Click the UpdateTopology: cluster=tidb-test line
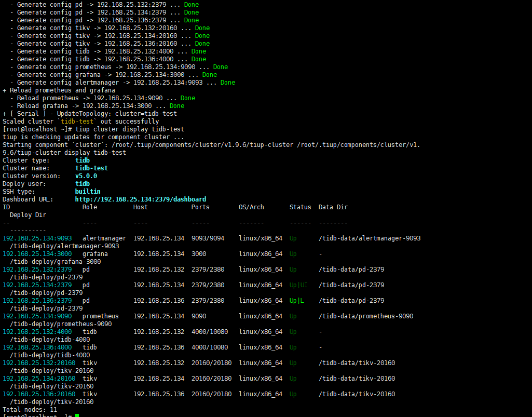532x417 pixels. (90, 114)
